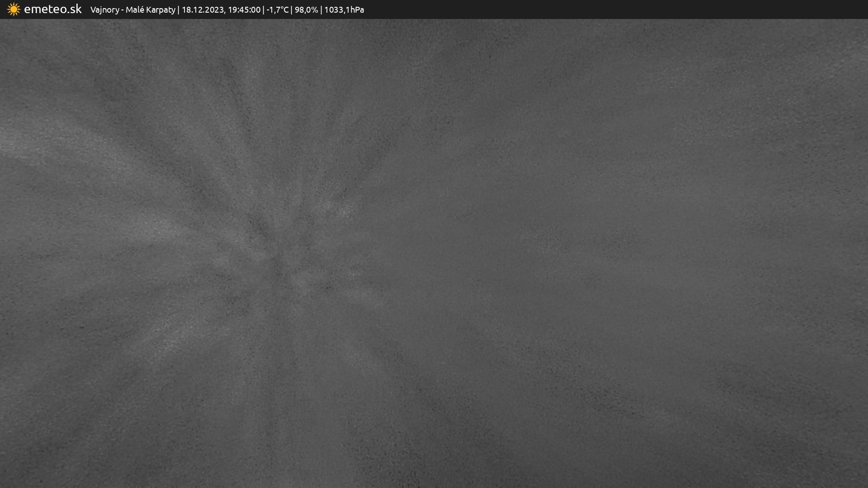Click the 19:45:00 timestamp
This screenshot has height=488, width=868.
[244, 10]
